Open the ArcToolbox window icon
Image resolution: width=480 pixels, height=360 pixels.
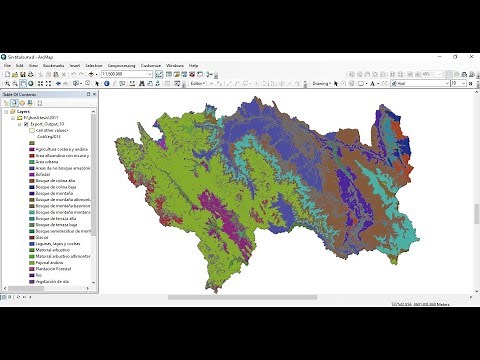pyautogui.click(x=192, y=74)
